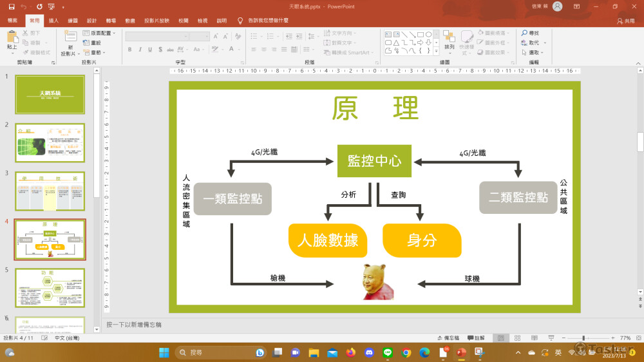The width and height of the screenshot is (644, 362).
Task: Open the Select dropdown in Editing group
Action: (x=533, y=52)
